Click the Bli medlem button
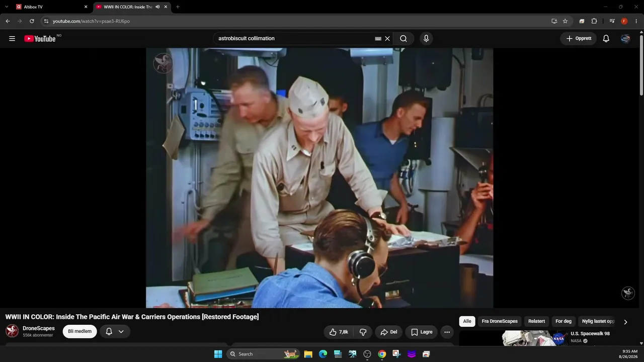Viewport: 644px width, 362px height. pos(79,332)
